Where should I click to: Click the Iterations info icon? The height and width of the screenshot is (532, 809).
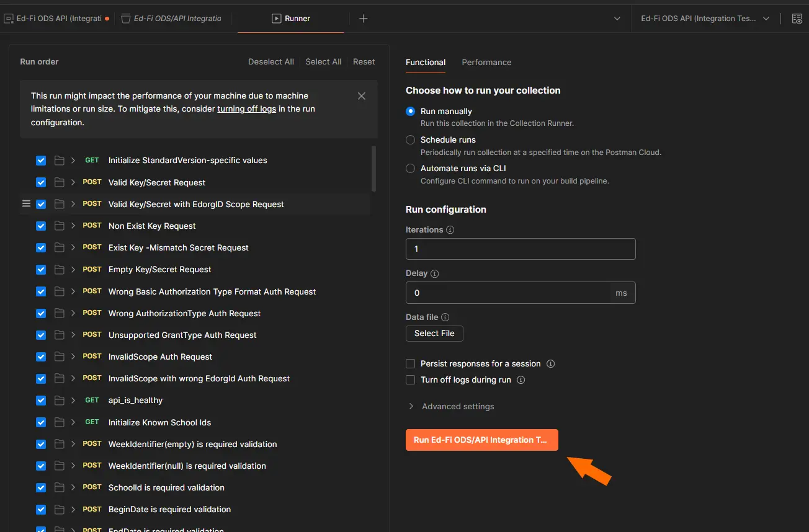[x=450, y=229]
